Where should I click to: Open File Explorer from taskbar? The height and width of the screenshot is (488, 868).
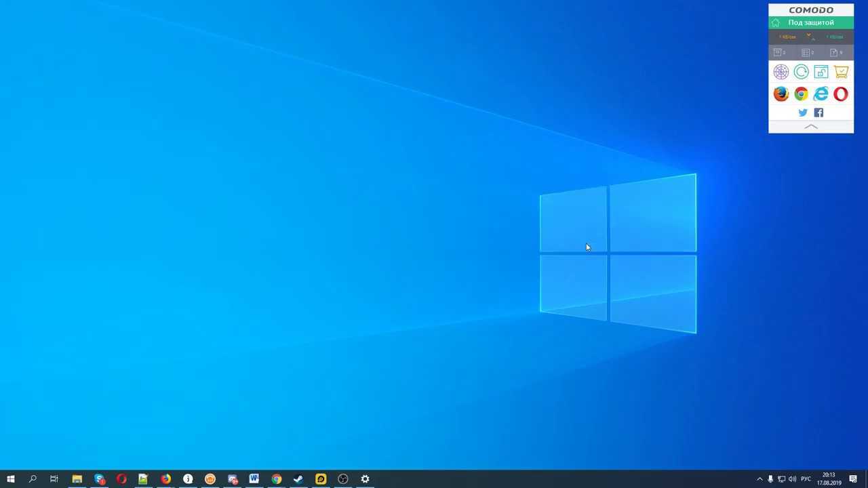click(x=77, y=479)
